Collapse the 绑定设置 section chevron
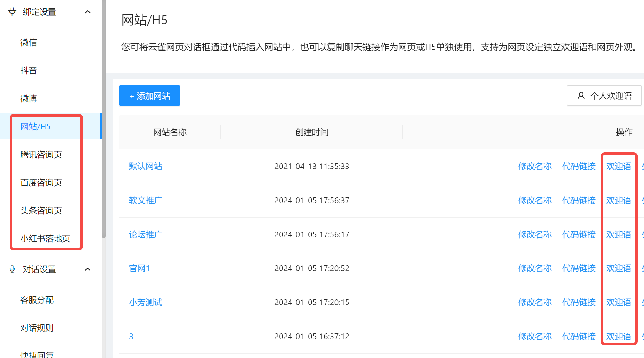This screenshot has width=644, height=358. (88, 12)
